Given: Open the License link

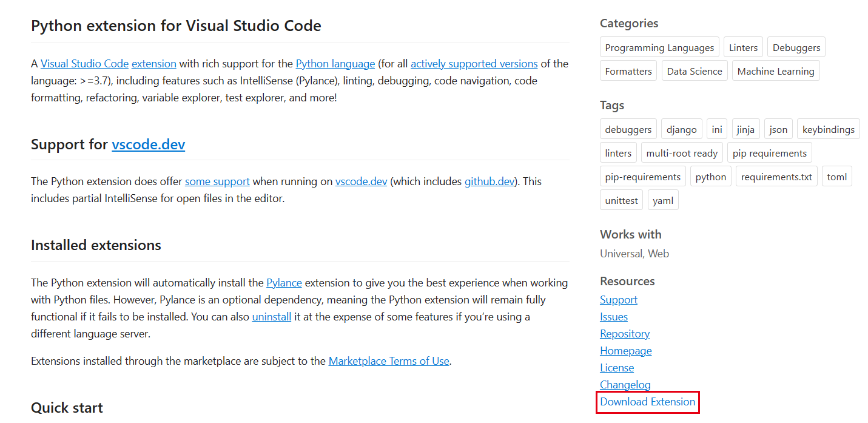Looking at the screenshot, I should tap(616, 368).
